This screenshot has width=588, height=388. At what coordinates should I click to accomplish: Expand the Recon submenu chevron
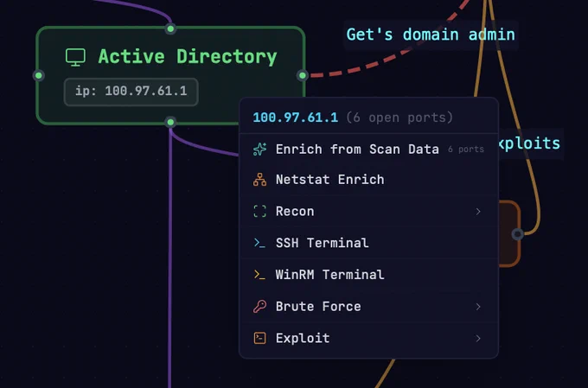coord(478,212)
